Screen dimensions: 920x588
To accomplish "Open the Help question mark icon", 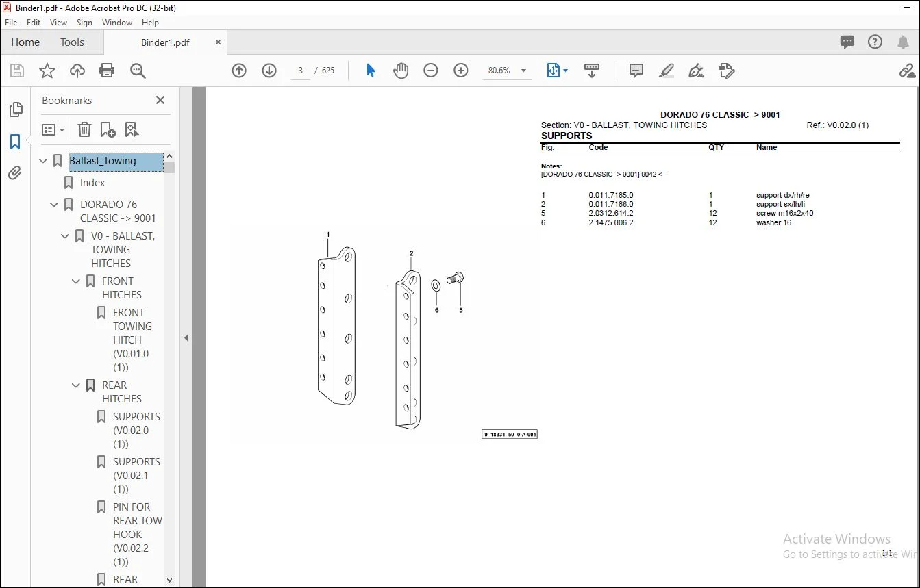I will click(x=875, y=42).
